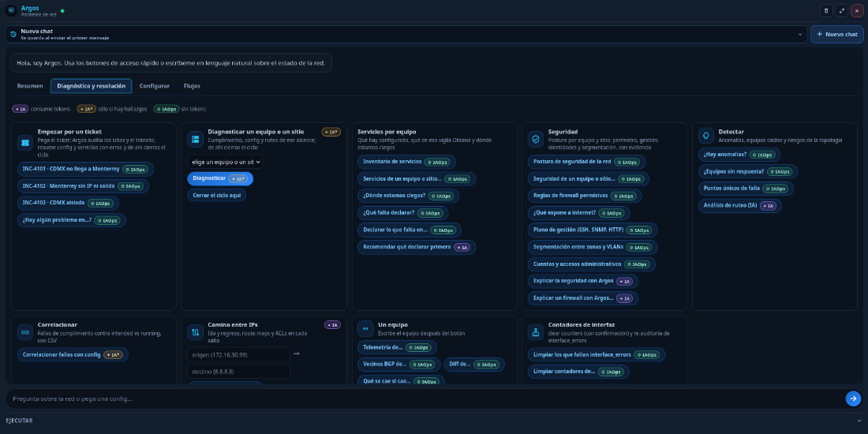
Task: Click the expand window icon
Action: point(841,11)
